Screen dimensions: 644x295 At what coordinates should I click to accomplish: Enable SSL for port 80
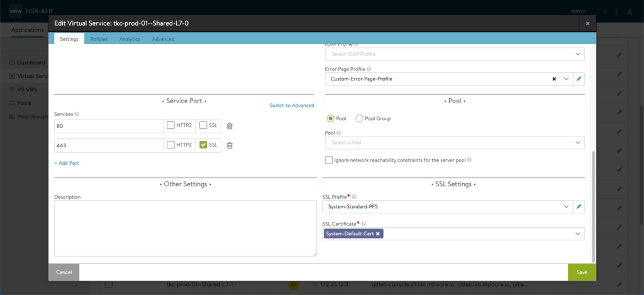(x=203, y=126)
